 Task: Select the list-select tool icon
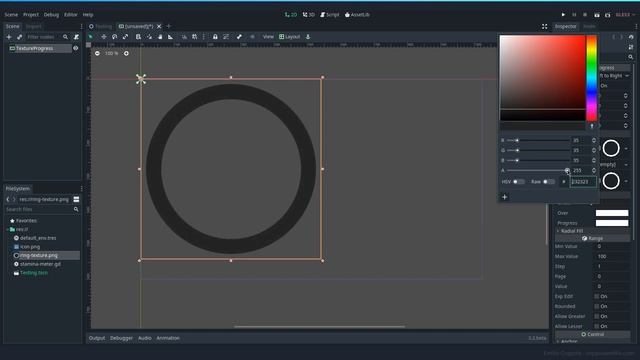point(138,37)
